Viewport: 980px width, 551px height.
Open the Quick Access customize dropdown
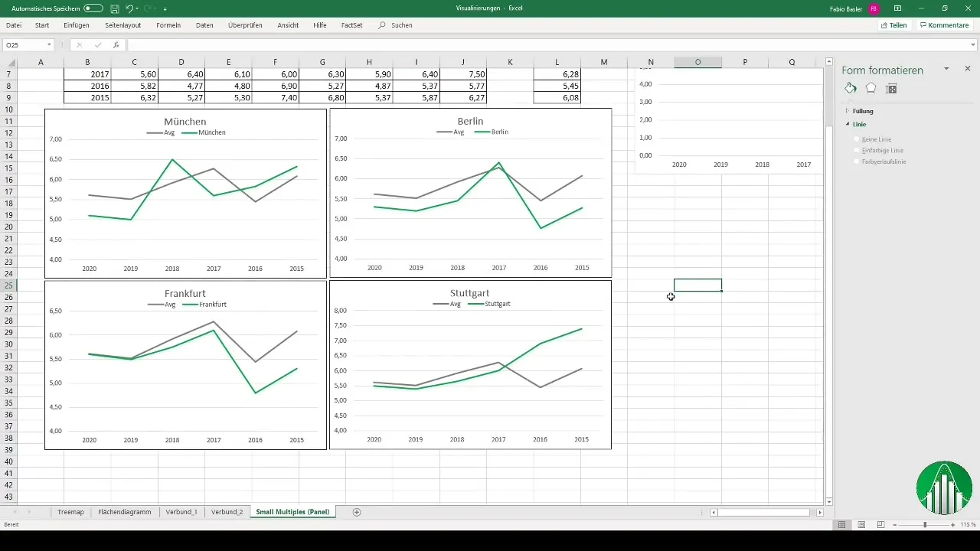coord(165,9)
